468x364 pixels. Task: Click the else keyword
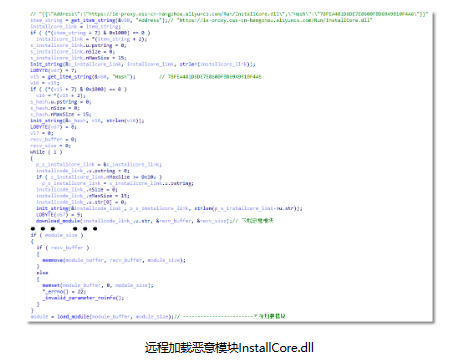[42, 273]
